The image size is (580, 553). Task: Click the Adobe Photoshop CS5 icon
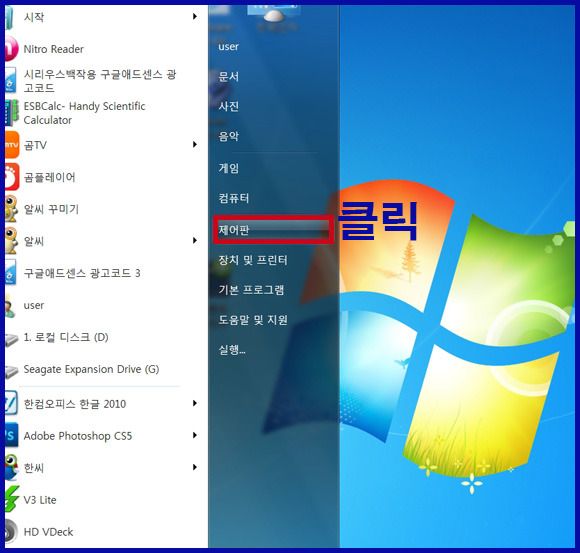11,435
